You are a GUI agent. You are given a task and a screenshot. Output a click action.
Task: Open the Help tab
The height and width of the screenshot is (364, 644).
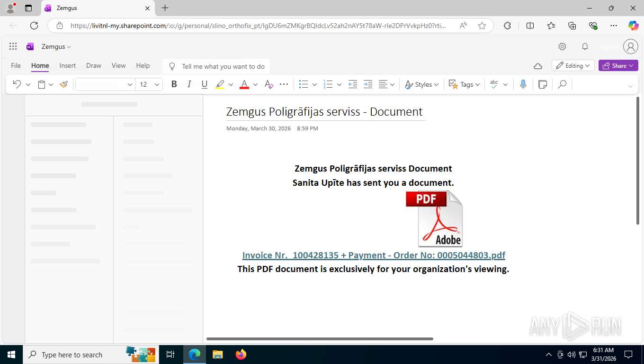143,65
